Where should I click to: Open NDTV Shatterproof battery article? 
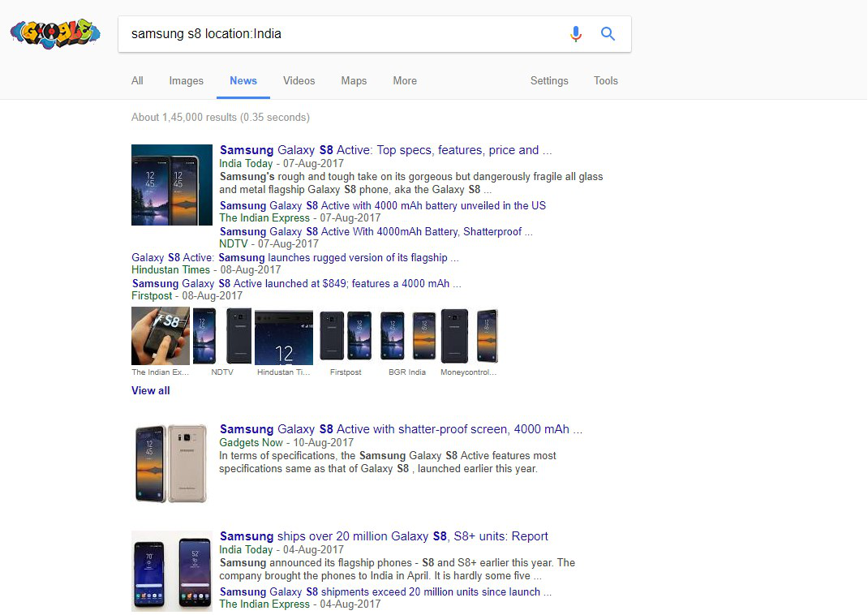tap(376, 231)
